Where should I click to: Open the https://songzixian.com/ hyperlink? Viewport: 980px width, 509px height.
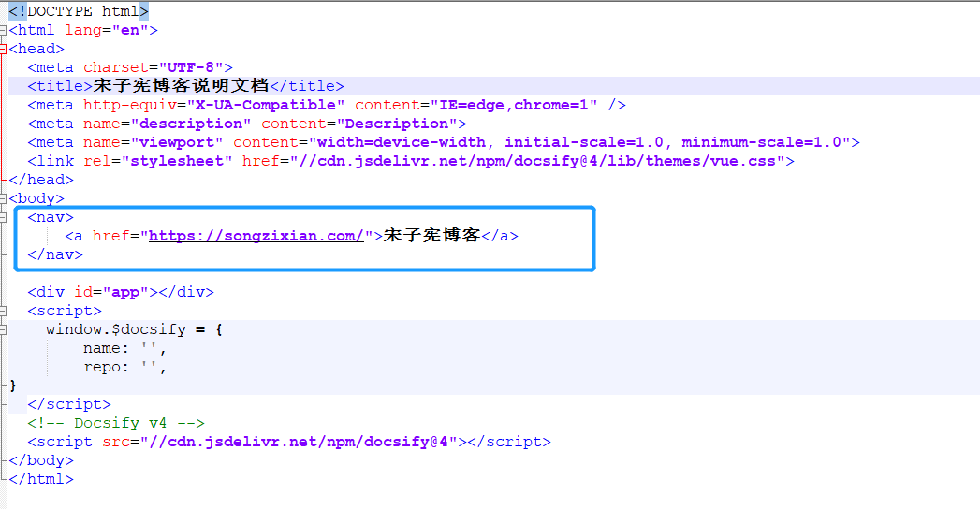tap(256, 236)
